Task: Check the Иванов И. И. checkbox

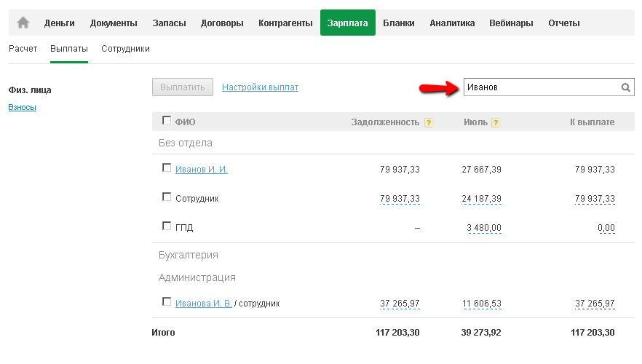Action: click(167, 168)
